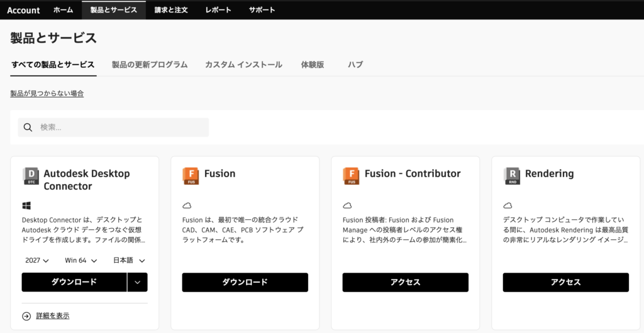Image resolution: width=644 pixels, height=333 pixels.
Task: Switch to the ハブ tab
Action: pyautogui.click(x=355, y=65)
